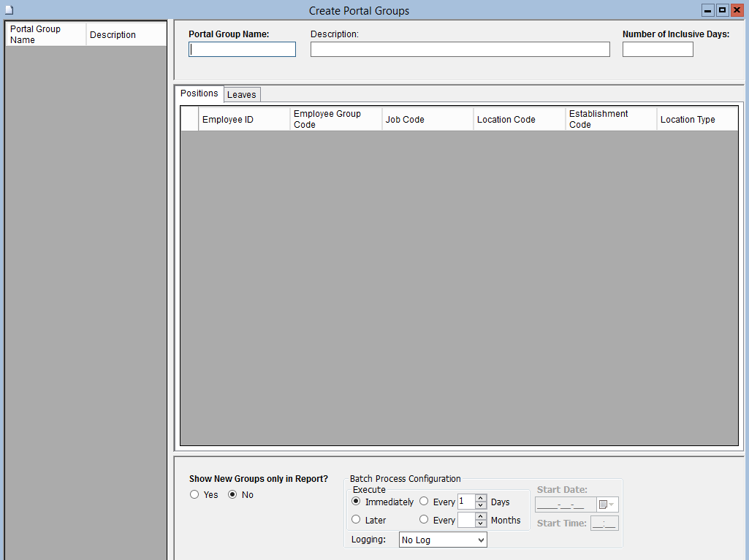Switch to the Positions tab
Viewport: 749px width, 560px height.
click(199, 93)
